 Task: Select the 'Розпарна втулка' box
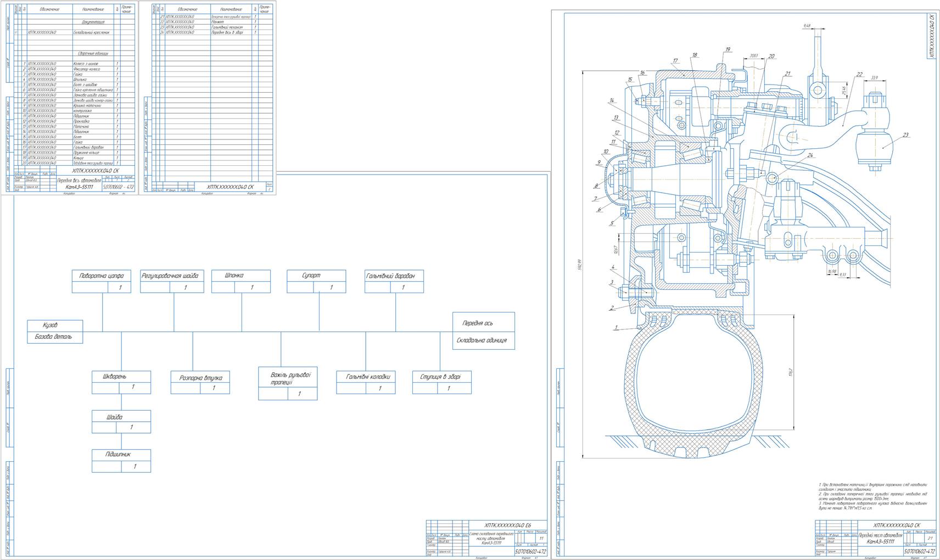200,382
